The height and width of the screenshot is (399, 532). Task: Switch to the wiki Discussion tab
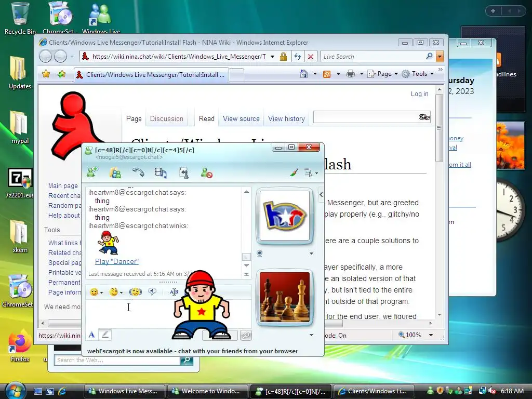pos(167,119)
